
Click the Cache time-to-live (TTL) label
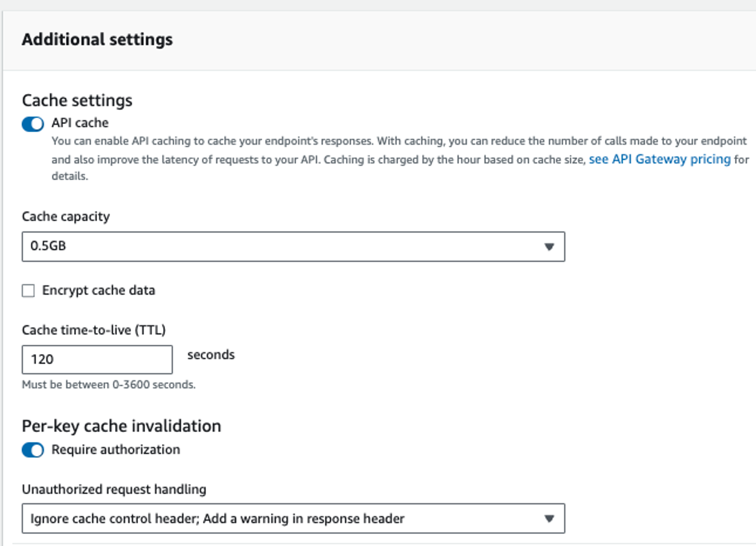[x=94, y=330]
